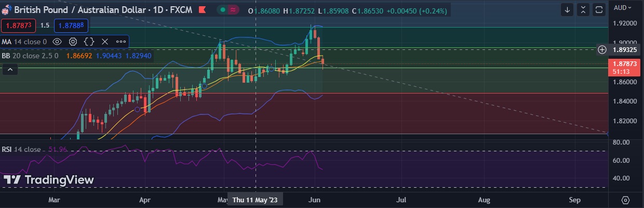Click the pink approximate data indicator icon

tap(233, 10)
